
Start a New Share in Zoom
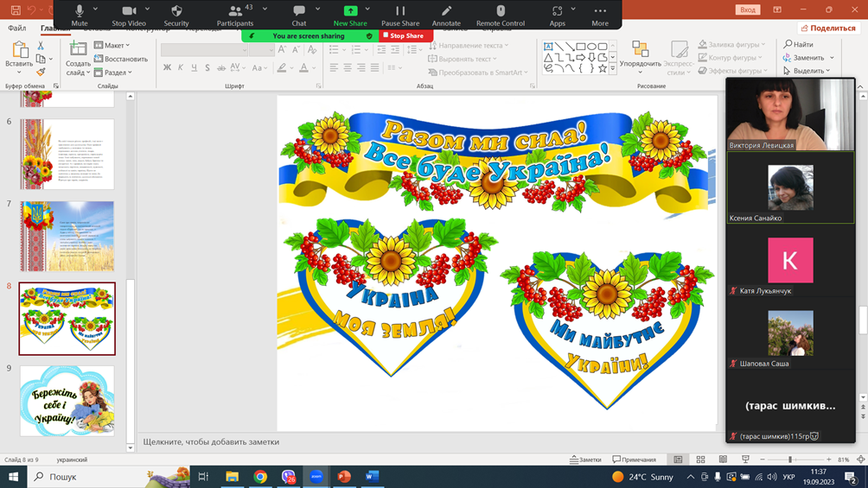[350, 15]
